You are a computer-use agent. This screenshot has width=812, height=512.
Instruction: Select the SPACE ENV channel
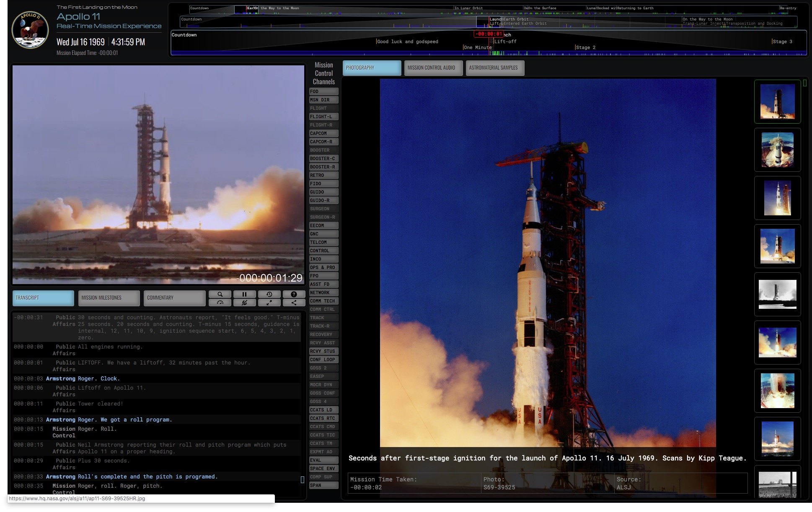click(x=323, y=468)
